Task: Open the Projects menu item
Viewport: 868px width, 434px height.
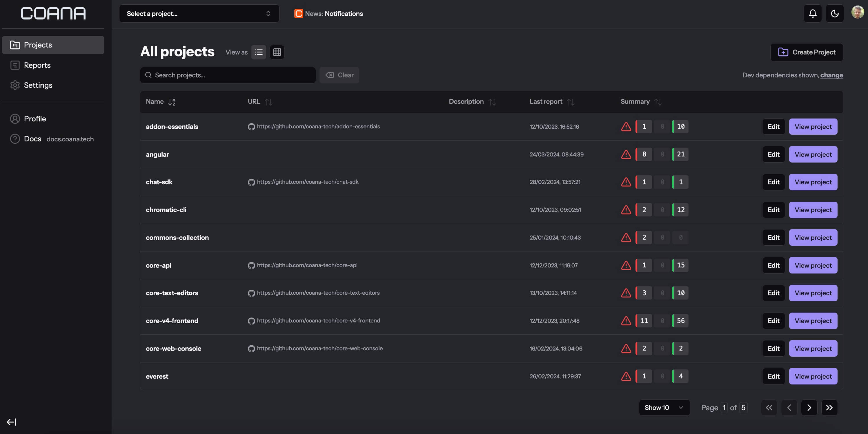Action: tap(53, 45)
